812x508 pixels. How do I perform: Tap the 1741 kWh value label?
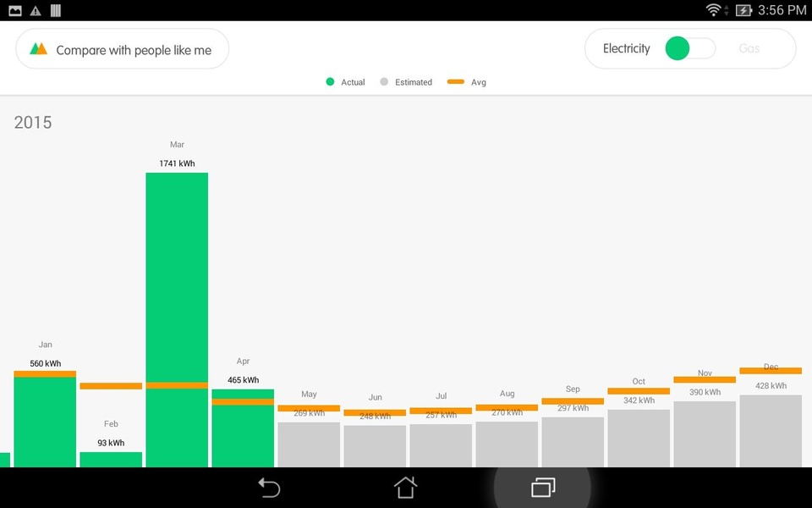[x=177, y=163]
